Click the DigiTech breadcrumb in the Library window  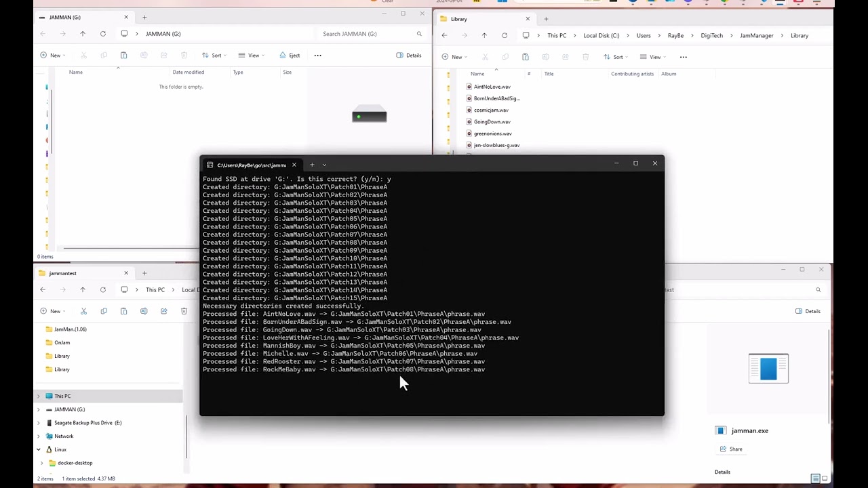[711, 35]
